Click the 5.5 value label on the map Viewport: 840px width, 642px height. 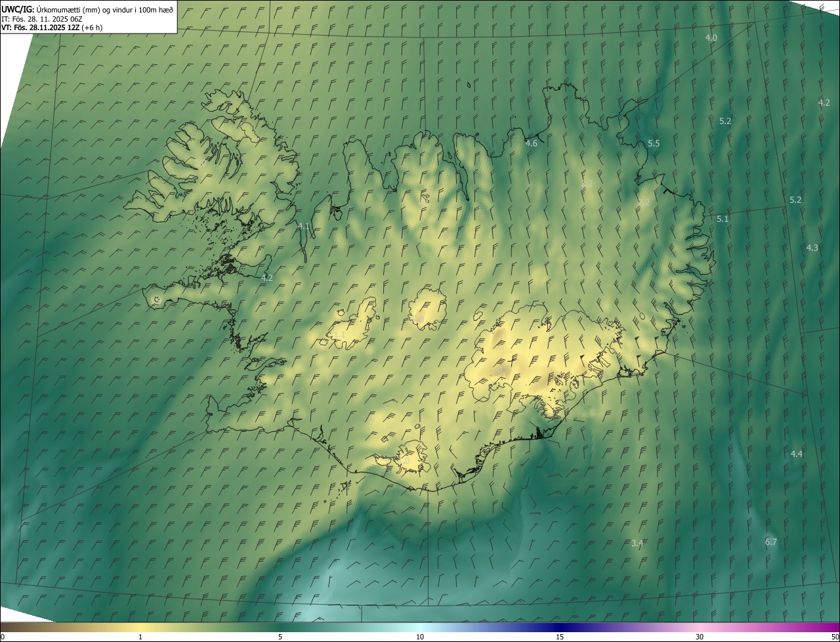click(x=654, y=143)
